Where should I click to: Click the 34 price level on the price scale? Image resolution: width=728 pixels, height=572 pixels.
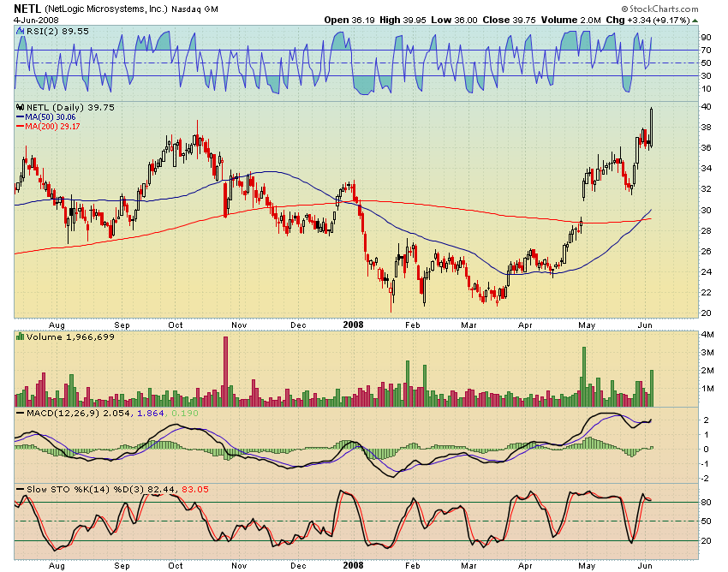(x=707, y=168)
